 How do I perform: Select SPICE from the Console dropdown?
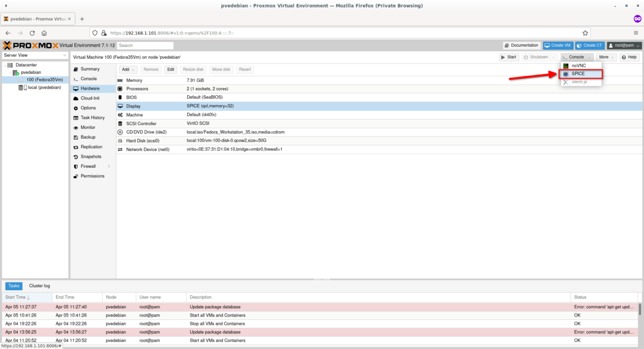point(578,74)
